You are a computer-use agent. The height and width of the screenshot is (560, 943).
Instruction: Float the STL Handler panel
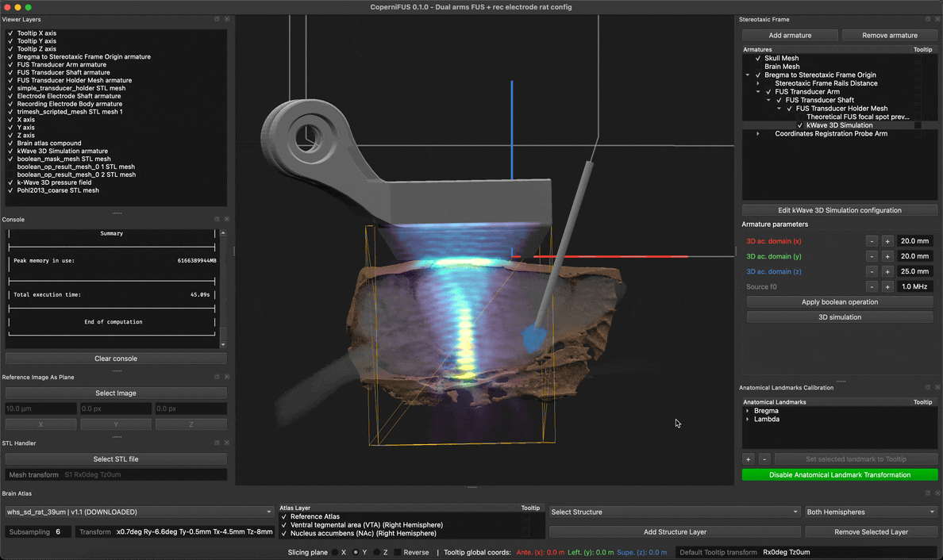pyautogui.click(x=217, y=443)
